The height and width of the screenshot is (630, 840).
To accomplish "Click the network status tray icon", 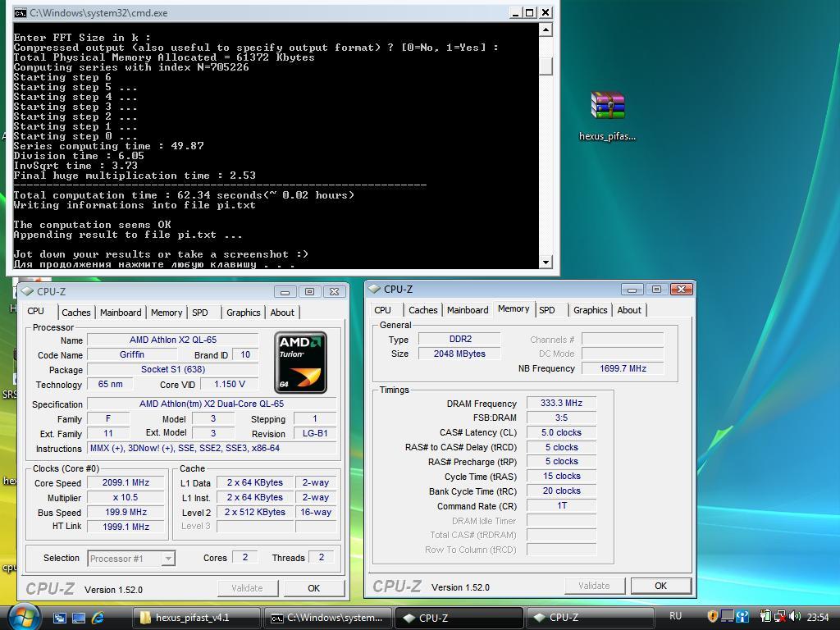I will coord(780,617).
